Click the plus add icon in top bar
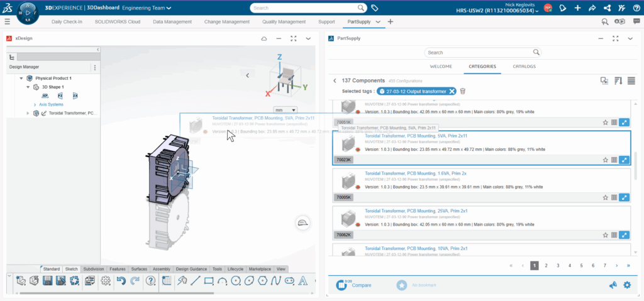 (577, 8)
